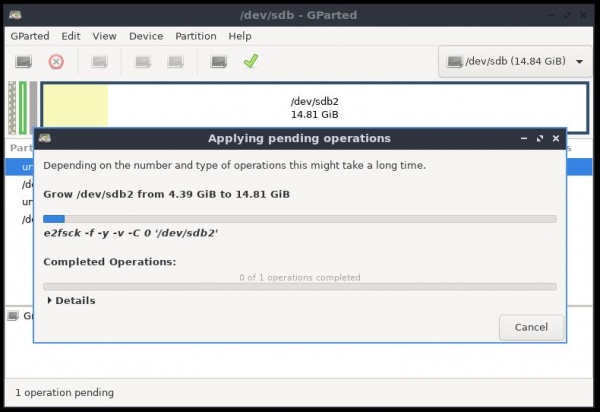Viewport: 600px width, 412px height.
Task: Click the e2fsck current operation progress bar
Action: 300,218
